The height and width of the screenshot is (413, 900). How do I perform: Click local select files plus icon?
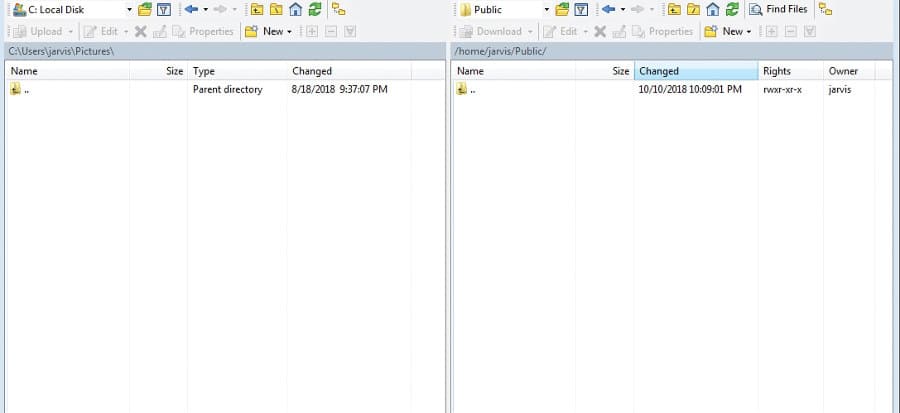click(312, 32)
